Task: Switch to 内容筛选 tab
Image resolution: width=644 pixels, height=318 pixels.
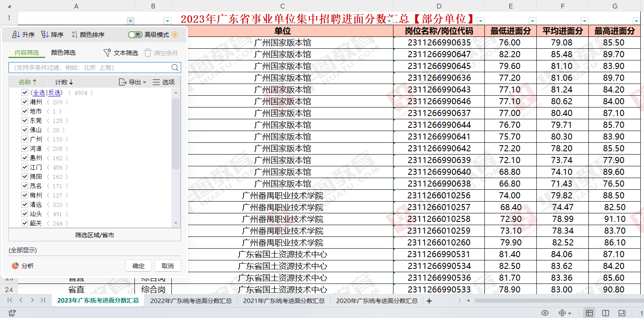Action: 27,53
